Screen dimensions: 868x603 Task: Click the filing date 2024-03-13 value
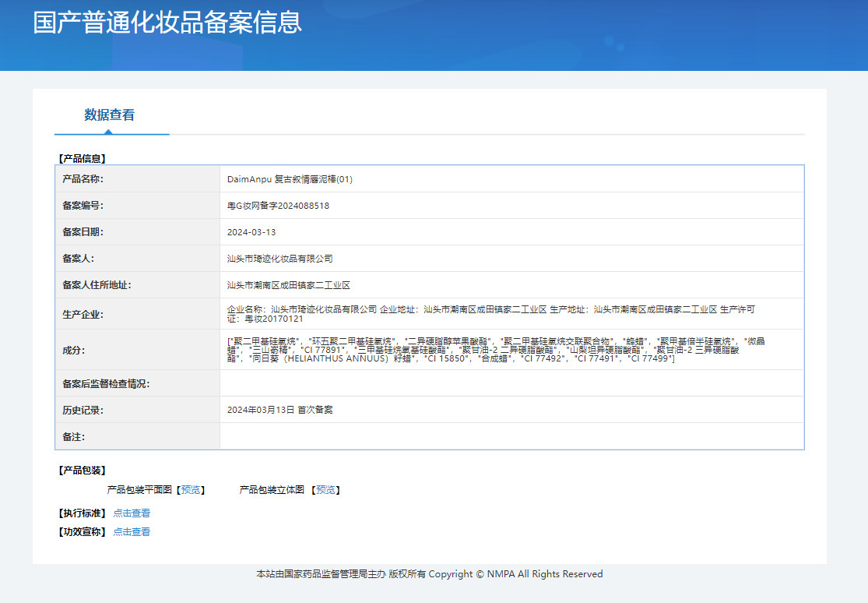point(251,232)
